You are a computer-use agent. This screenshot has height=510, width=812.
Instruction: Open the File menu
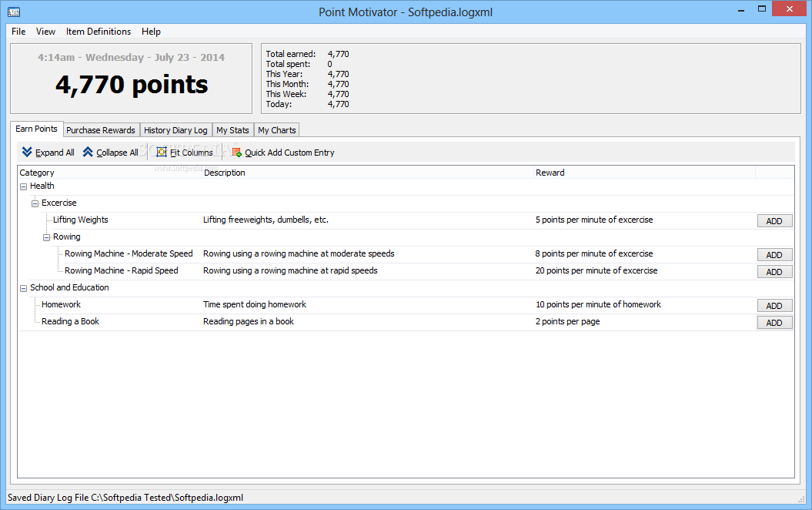[x=18, y=32]
